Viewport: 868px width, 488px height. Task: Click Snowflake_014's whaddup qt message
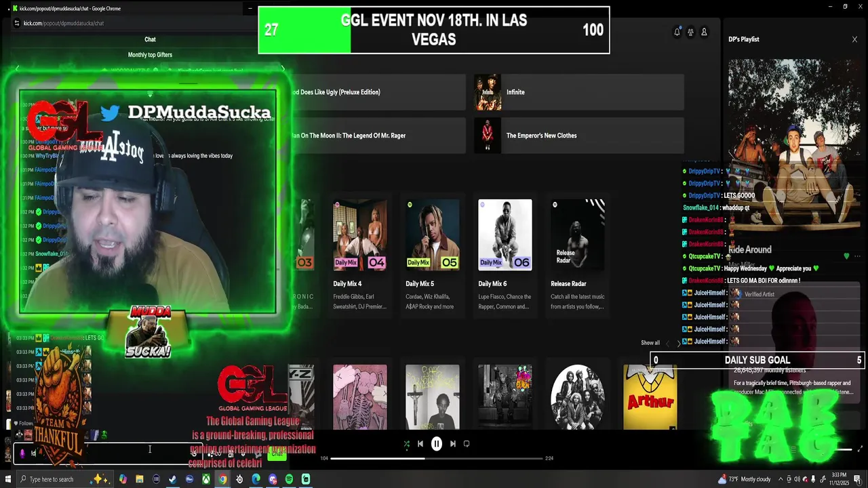coord(716,208)
